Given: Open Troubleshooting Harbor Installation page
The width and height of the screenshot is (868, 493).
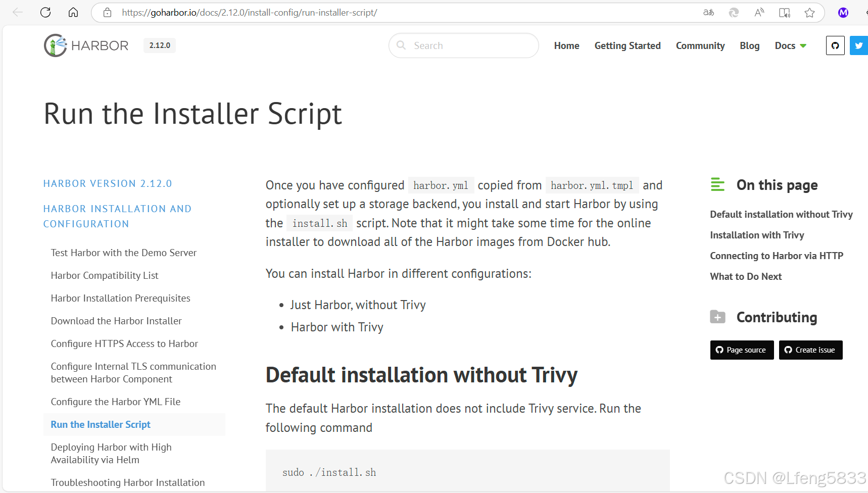Looking at the screenshot, I should click(x=128, y=482).
